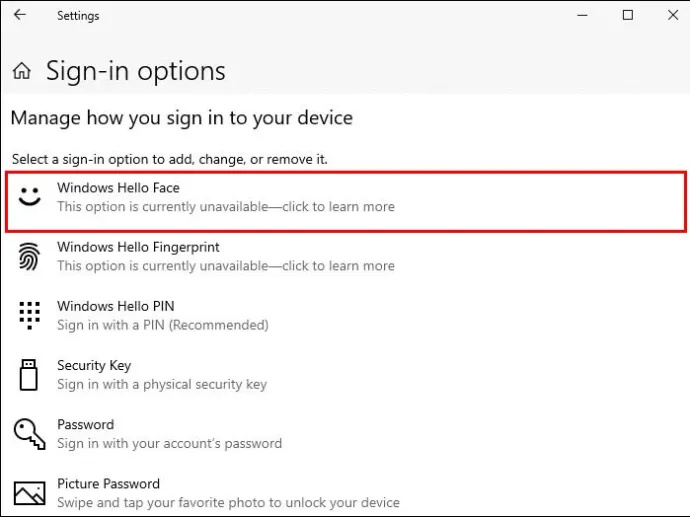690x517 pixels.
Task: Select the Password sign-in option
Action: pos(346,434)
